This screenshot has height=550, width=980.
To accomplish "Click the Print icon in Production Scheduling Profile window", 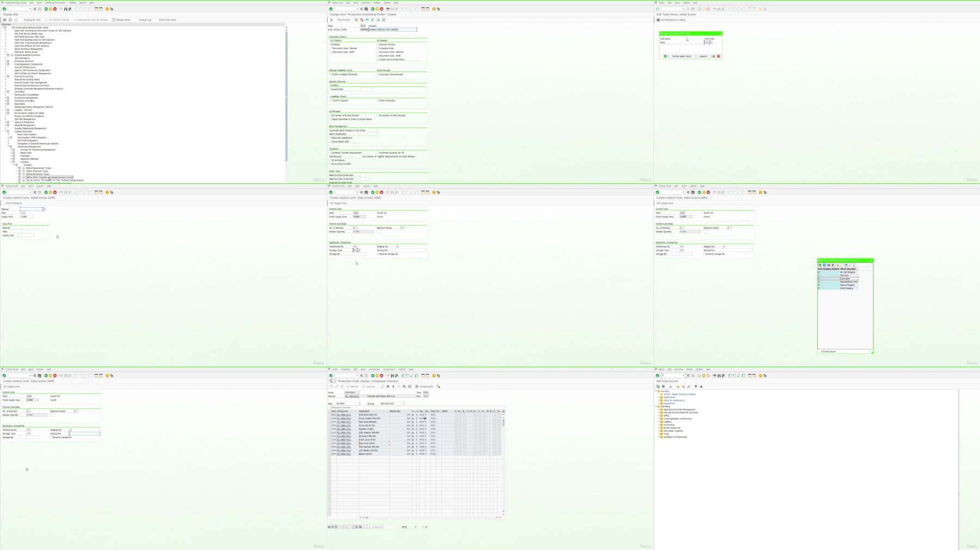I will click(x=388, y=9).
